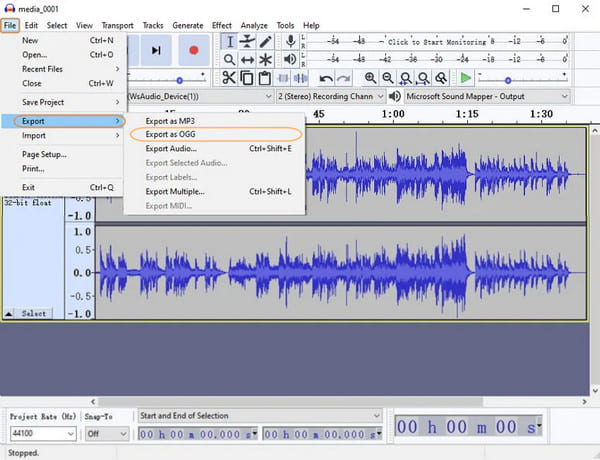Image resolution: width=600 pixels, height=460 pixels.
Task: Expand the Recent Files submenu
Action: tap(63, 69)
